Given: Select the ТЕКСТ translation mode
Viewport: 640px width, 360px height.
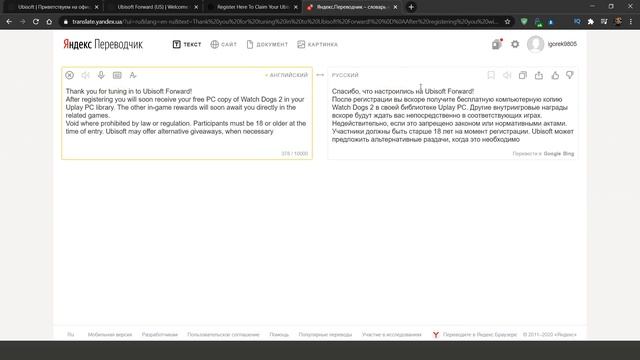Looking at the screenshot, I should [x=187, y=44].
